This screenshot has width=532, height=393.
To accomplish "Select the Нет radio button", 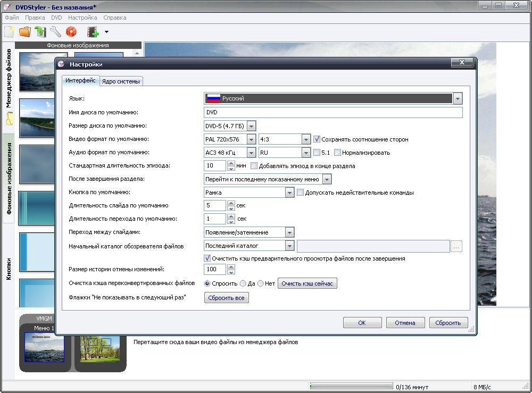I will point(260,283).
